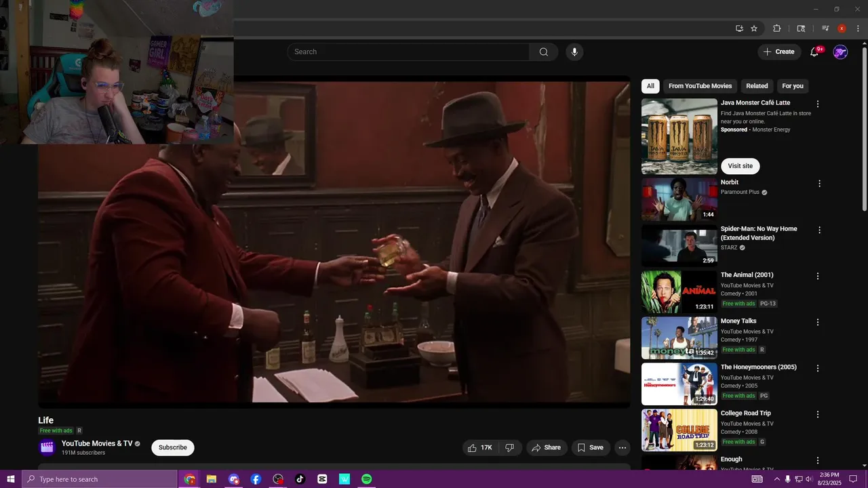
Task: Open Chrome from the taskbar
Action: coord(190,479)
